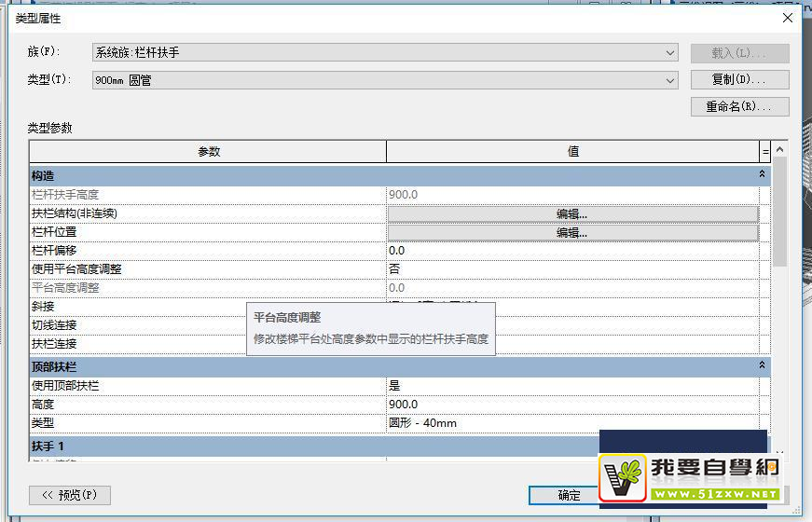Select the 类型 parameter label under 顶部扶栏

(x=43, y=423)
